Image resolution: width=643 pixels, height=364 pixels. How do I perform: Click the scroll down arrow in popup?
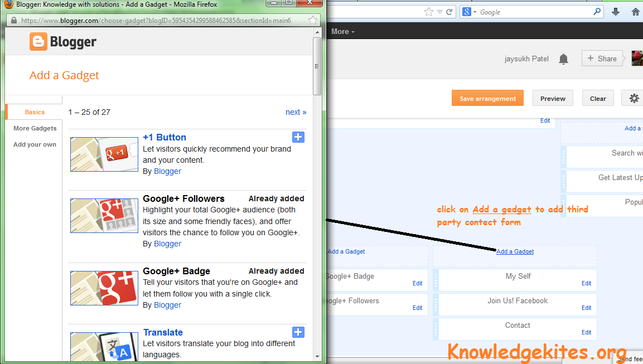coord(317,357)
